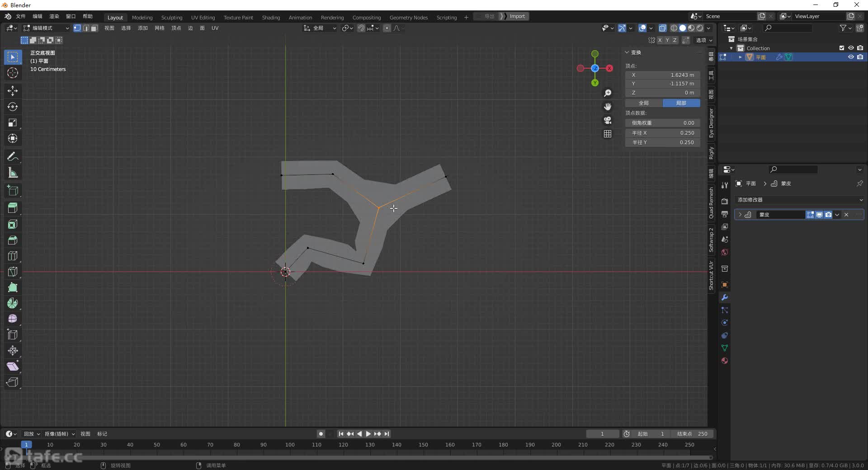Select the Rip Region tool
The height and width of the screenshot is (470, 868).
[x=13, y=382]
